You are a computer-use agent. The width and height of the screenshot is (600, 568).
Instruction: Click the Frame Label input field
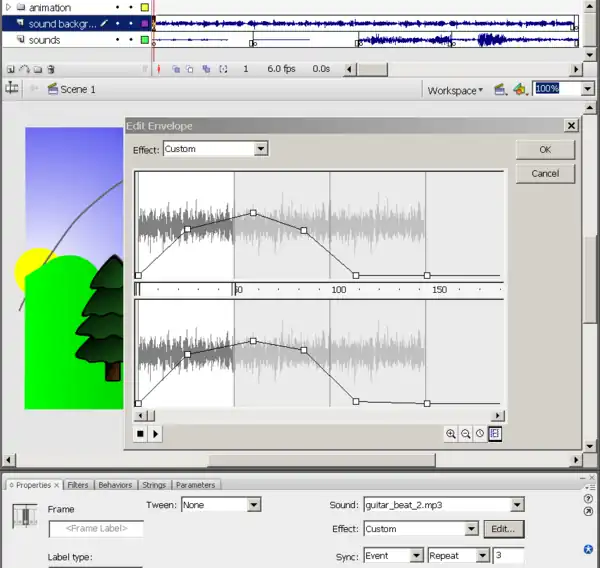coord(96,529)
